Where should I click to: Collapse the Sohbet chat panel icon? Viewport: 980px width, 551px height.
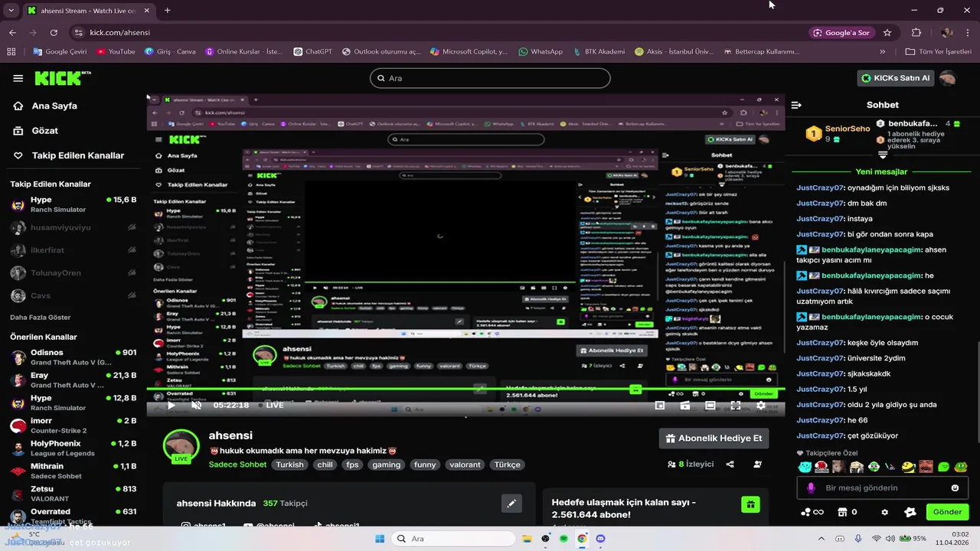(x=796, y=105)
